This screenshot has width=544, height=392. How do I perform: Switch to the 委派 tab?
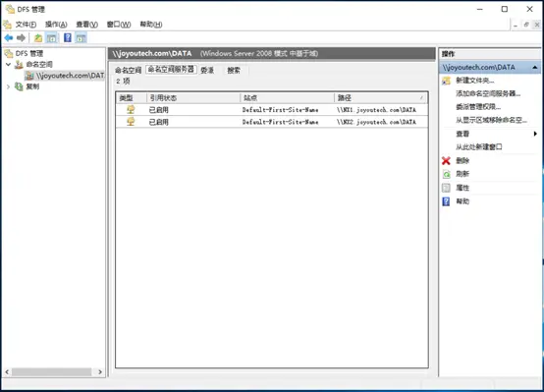(x=207, y=70)
